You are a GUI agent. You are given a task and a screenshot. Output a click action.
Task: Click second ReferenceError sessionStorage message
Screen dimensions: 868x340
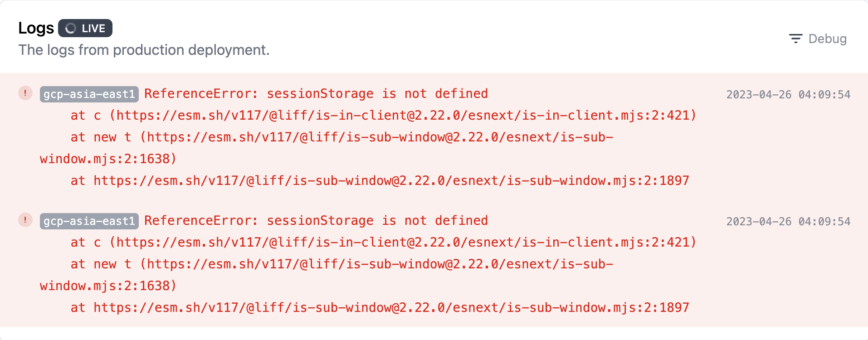pyautogui.click(x=316, y=221)
